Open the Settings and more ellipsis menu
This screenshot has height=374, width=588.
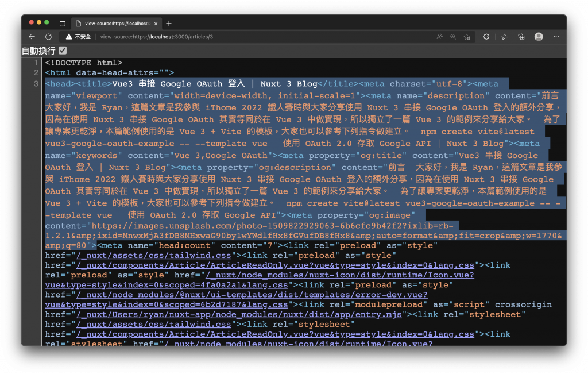point(556,37)
